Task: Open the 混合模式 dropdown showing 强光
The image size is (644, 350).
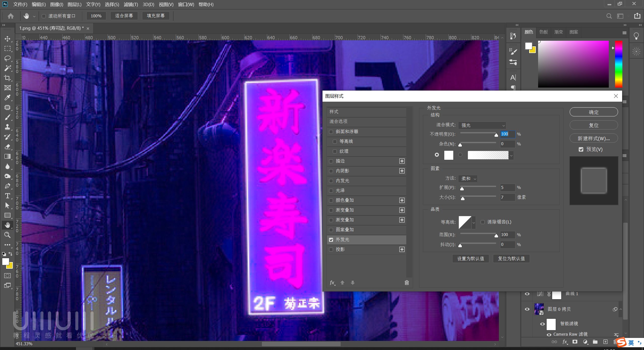Action: tap(482, 125)
